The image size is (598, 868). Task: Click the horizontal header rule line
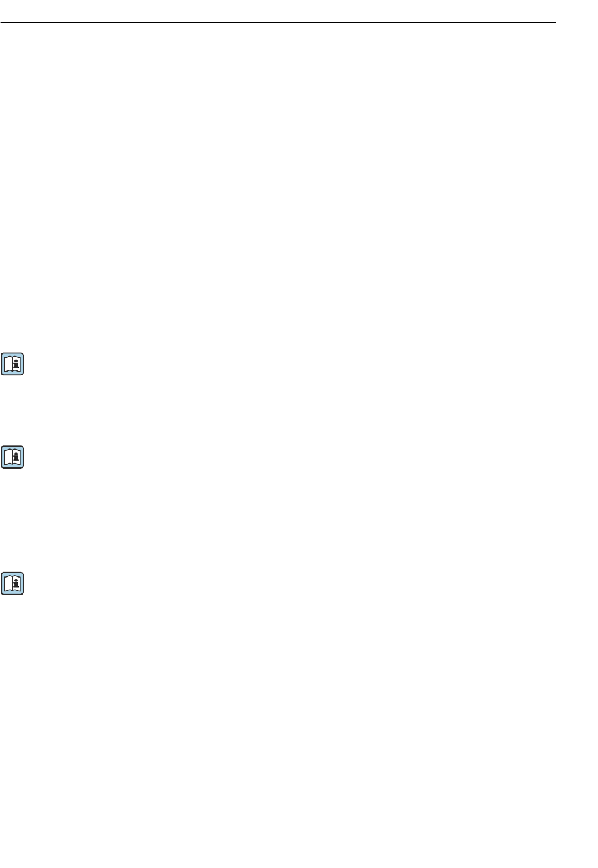point(278,23)
